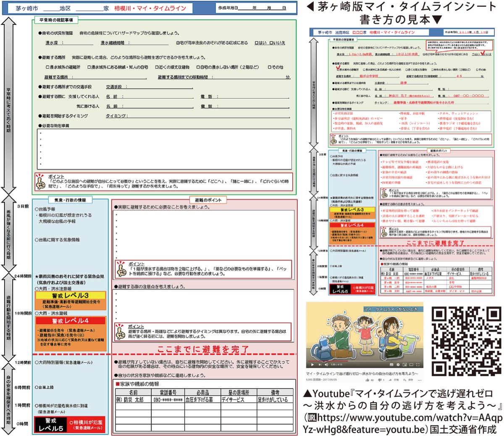Mute the video with the speaker icon
Screen dimensions: 504x436
coord(325,364)
